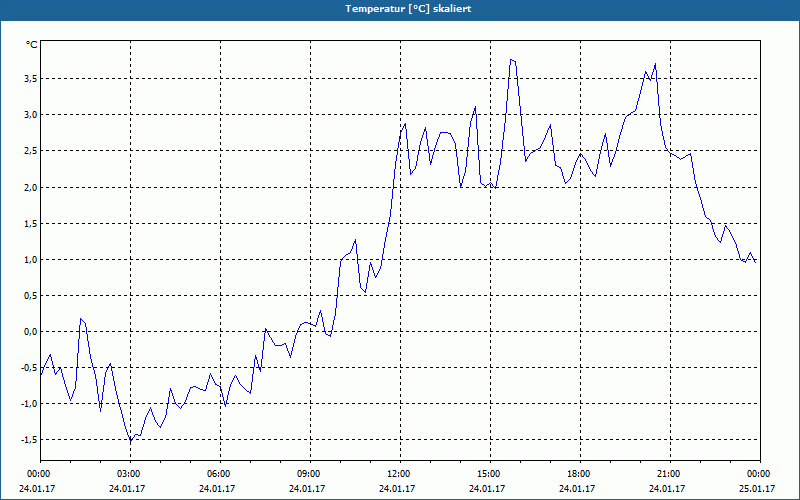This screenshot has width=800, height=500.
Task: Click the "21:00" time label
Action: coord(670,474)
